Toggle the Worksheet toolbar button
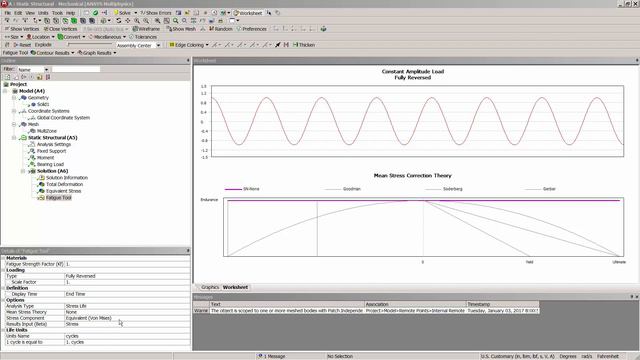This screenshot has height=360, width=640. [x=248, y=13]
